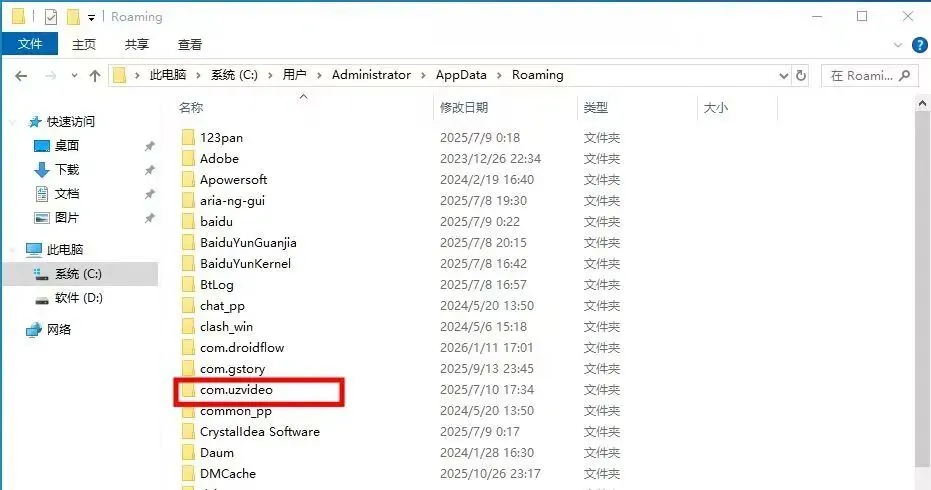Click Roaming in the address breadcrumb

pyautogui.click(x=537, y=75)
